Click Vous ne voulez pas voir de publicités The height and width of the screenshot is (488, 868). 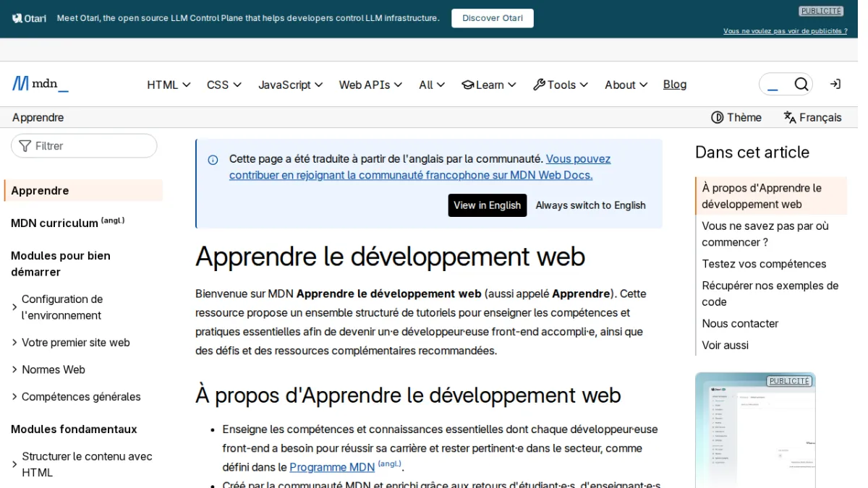785,31
